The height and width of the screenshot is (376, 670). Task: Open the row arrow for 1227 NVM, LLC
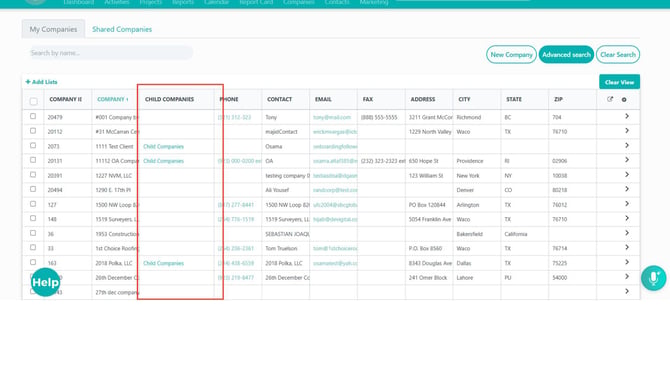coord(627,175)
